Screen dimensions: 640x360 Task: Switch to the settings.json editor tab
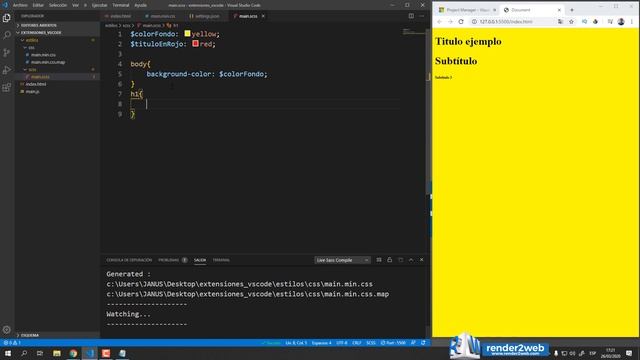(x=207, y=16)
